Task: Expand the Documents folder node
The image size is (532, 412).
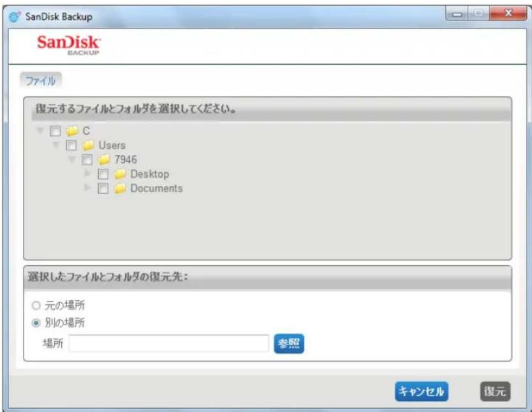Action: [x=87, y=187]
